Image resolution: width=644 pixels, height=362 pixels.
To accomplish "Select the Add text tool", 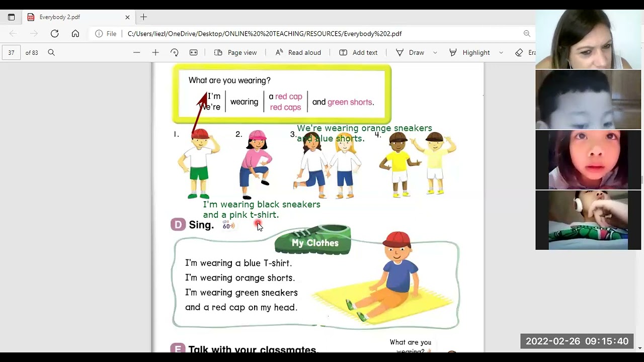I will pos(358,52).
